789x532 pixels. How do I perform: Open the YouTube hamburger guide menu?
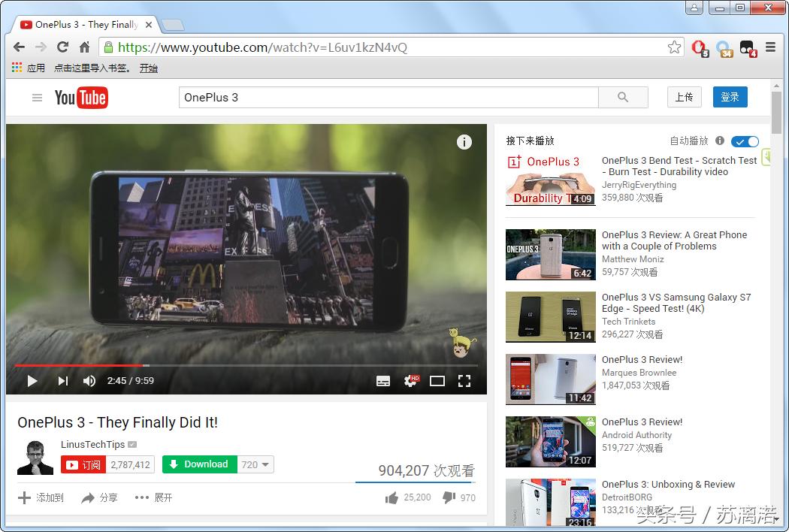tap(37, 98)
